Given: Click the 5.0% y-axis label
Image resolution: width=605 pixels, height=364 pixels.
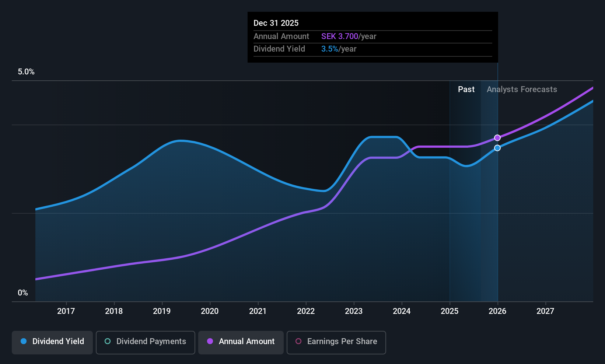Looking at the screenshot, I should (x=26, y=72).
